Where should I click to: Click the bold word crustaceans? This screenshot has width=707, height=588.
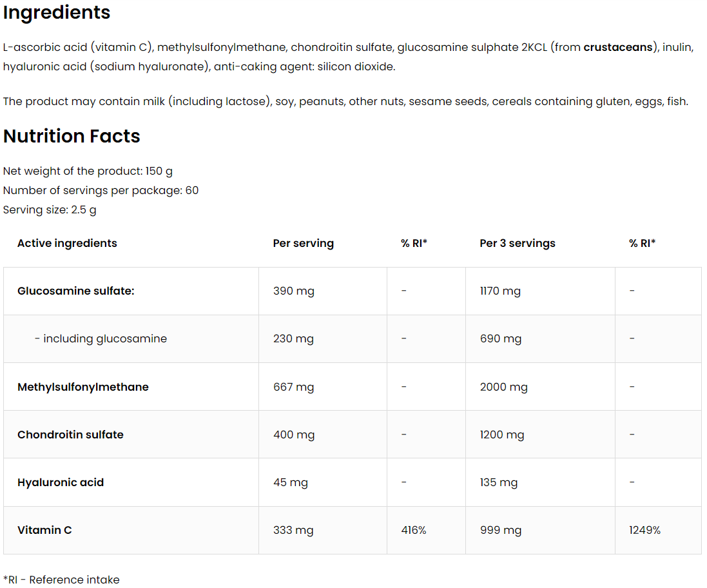tap(617, 47)
